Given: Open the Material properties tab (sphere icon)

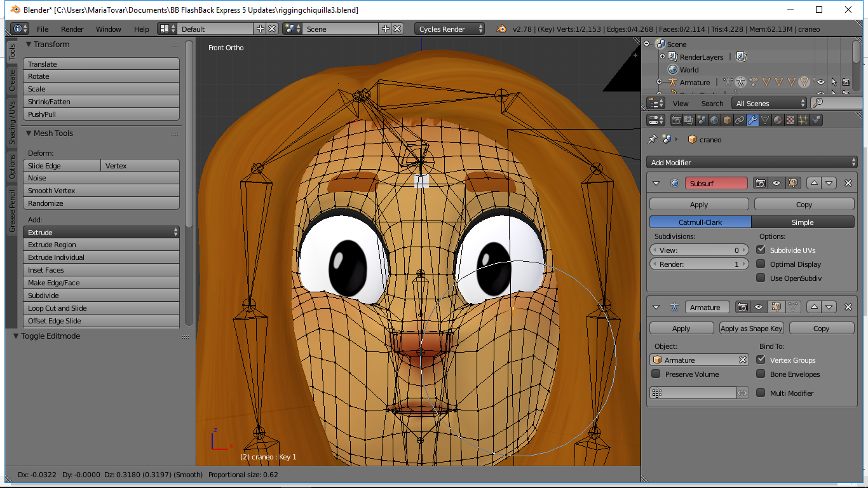Looking at the screenshot, I should coord(778,120).
